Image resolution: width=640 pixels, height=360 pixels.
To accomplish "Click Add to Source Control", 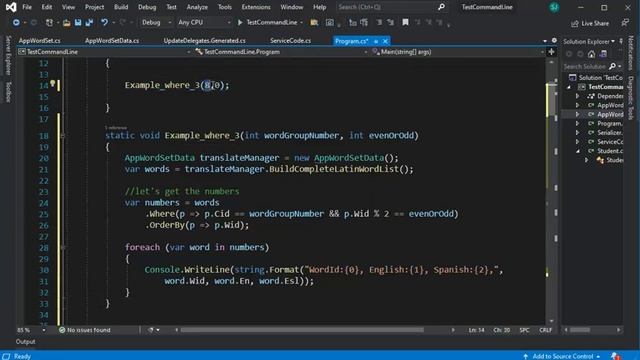I will [x=562, y=356].
